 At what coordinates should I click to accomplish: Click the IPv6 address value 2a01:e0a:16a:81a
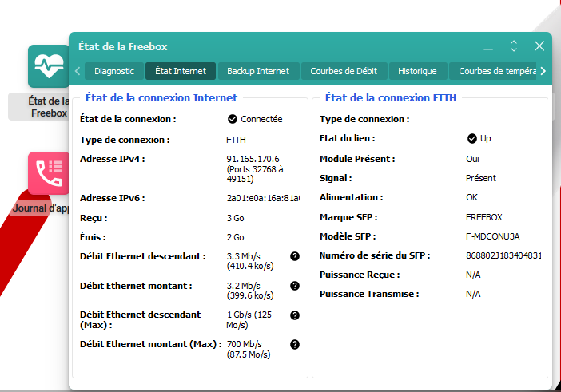(x=264, y=198)
